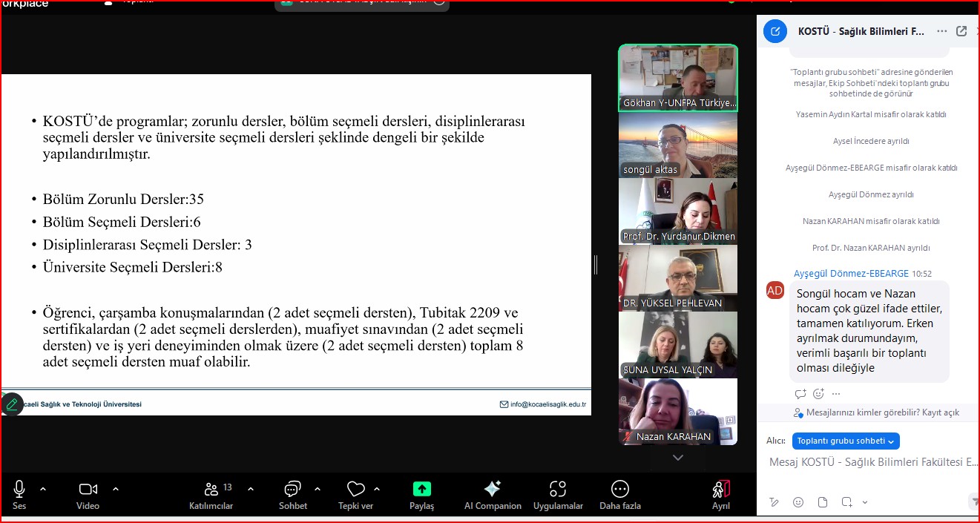
Task: Expand audio options arrow next to Ses
Action: [42, 489]
